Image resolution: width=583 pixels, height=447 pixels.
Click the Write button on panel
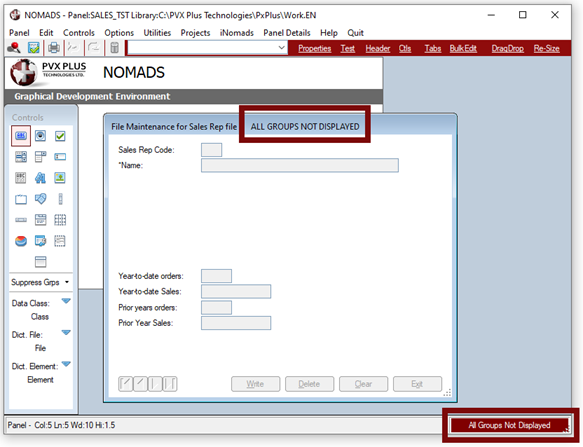[x=255, y=384]
